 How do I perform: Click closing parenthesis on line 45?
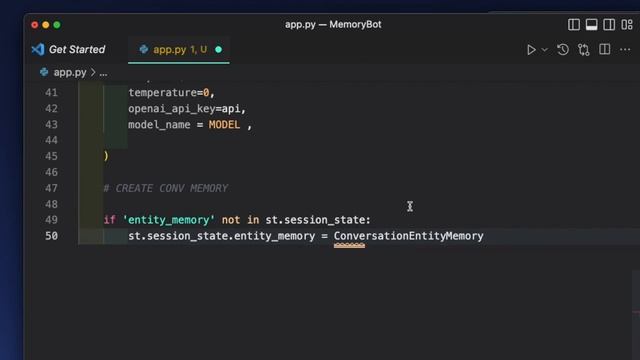point(106,156)
